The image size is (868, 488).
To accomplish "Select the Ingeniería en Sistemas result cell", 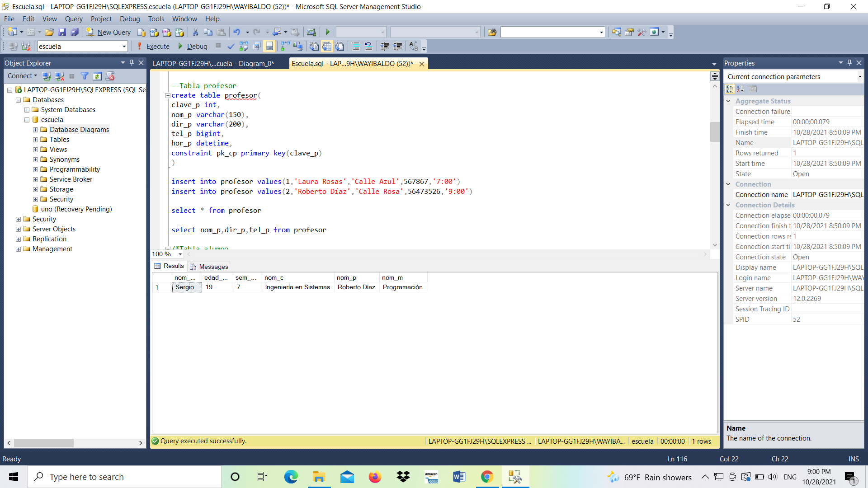I will tap(297, 287).
